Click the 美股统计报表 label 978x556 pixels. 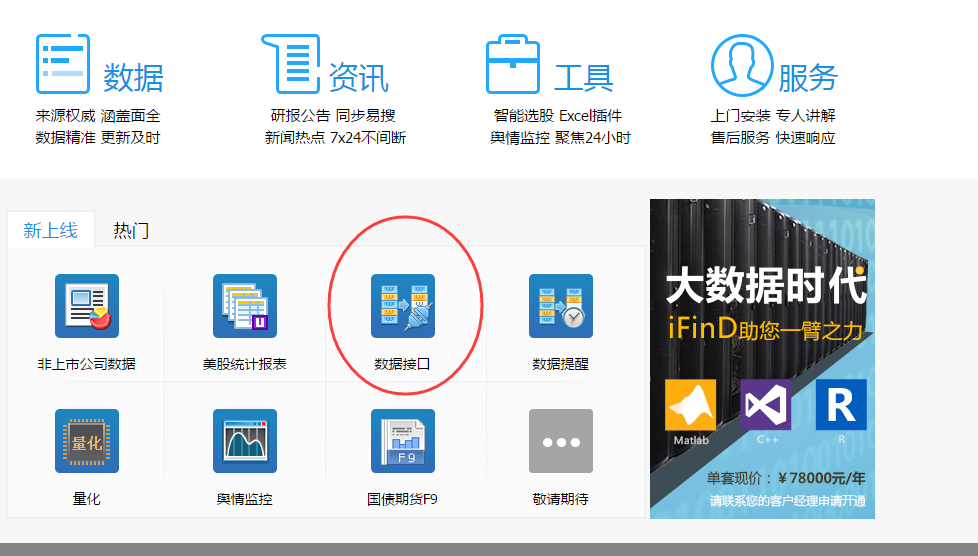[244, 364]
